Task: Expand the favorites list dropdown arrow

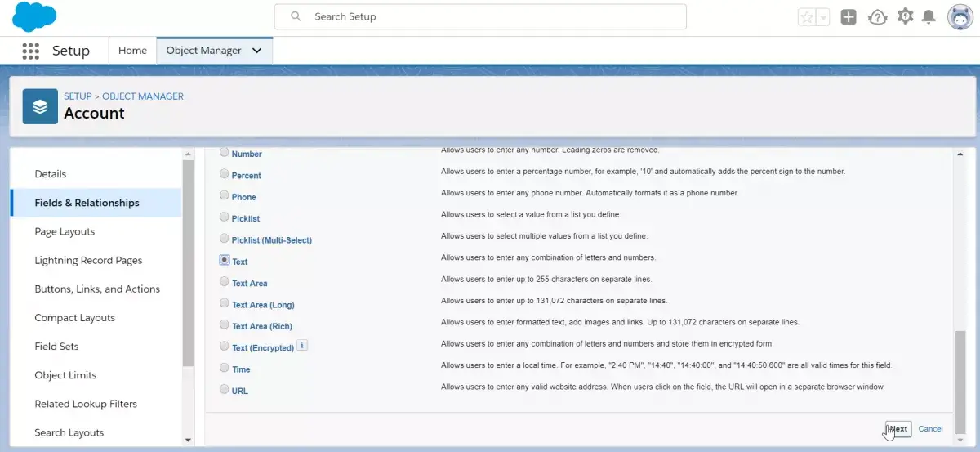Action: 823,17
